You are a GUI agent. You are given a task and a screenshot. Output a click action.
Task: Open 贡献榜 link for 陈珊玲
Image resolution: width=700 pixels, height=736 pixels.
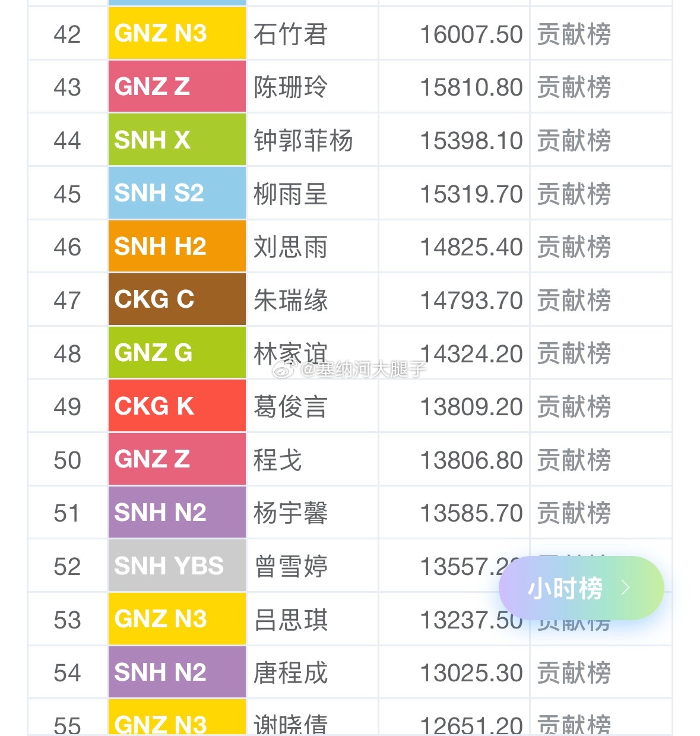(x=574, y=87)
